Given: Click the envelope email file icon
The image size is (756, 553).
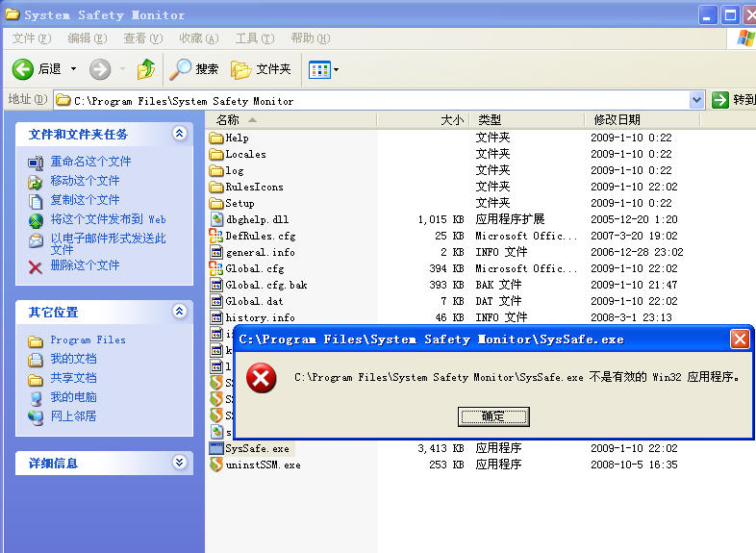Looking at the screenshot, I should 36,240.
